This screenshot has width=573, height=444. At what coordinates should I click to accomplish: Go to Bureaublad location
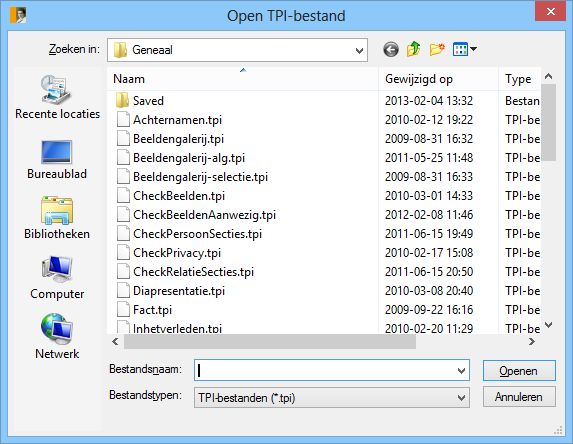pos(57,160)
